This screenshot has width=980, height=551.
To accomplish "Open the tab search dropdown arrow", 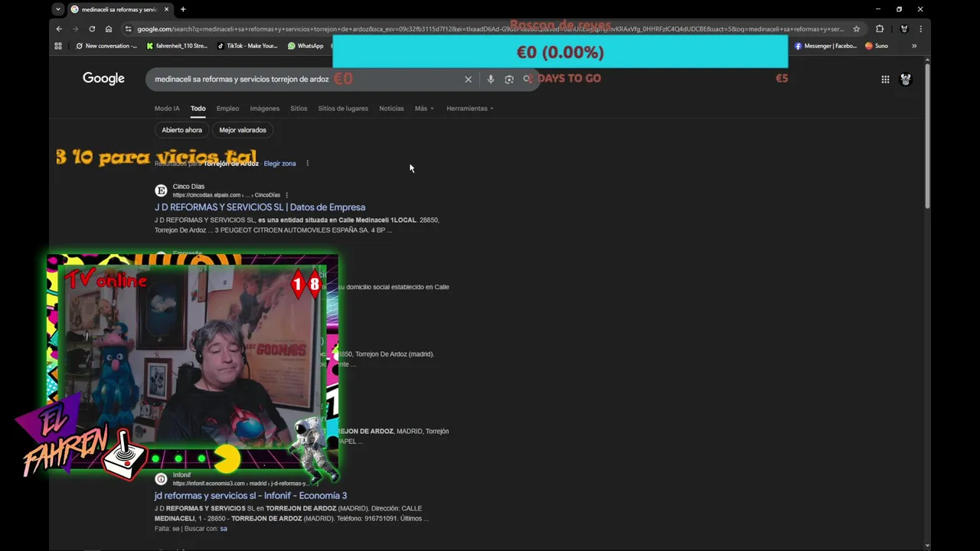I will 58,9.
